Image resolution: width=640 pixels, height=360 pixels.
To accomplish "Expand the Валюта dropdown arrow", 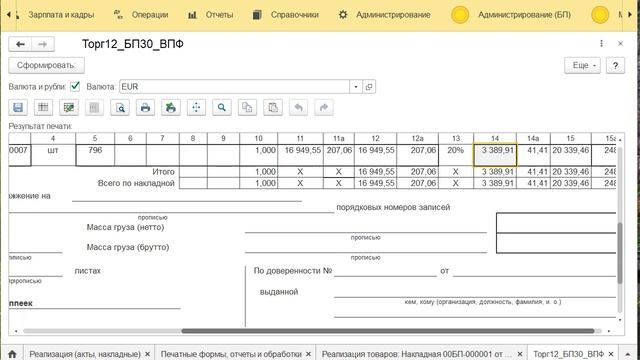I will point(356,87).
